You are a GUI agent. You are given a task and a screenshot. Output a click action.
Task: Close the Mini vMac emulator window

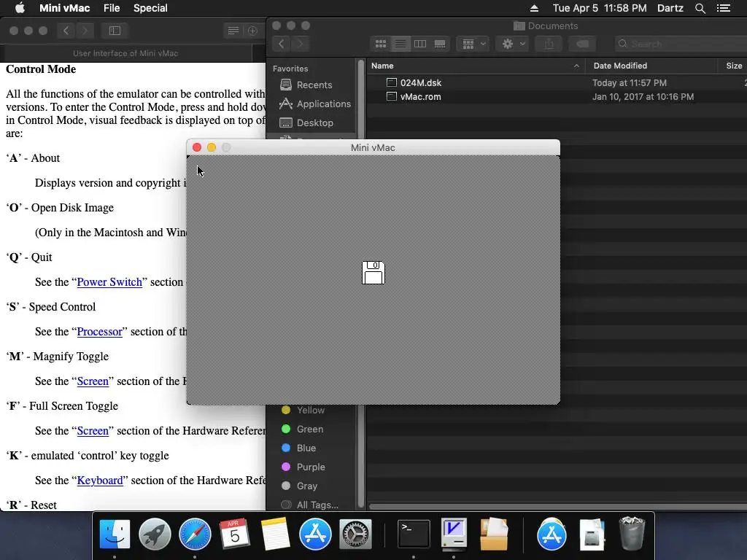[x=197, y=147]
